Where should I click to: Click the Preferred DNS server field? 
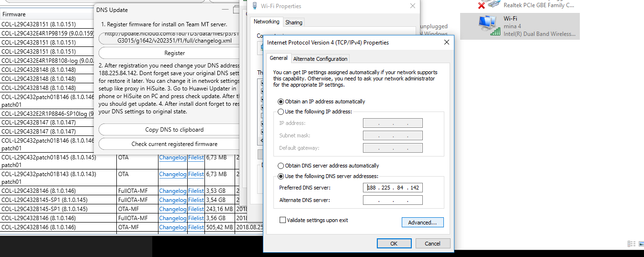pyautogui.click(x=393, y=188)
